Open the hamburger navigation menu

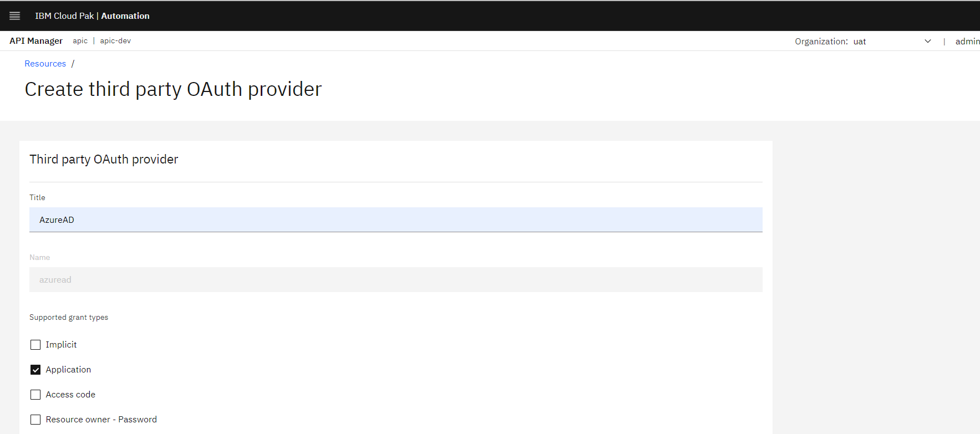click(15, 16)
